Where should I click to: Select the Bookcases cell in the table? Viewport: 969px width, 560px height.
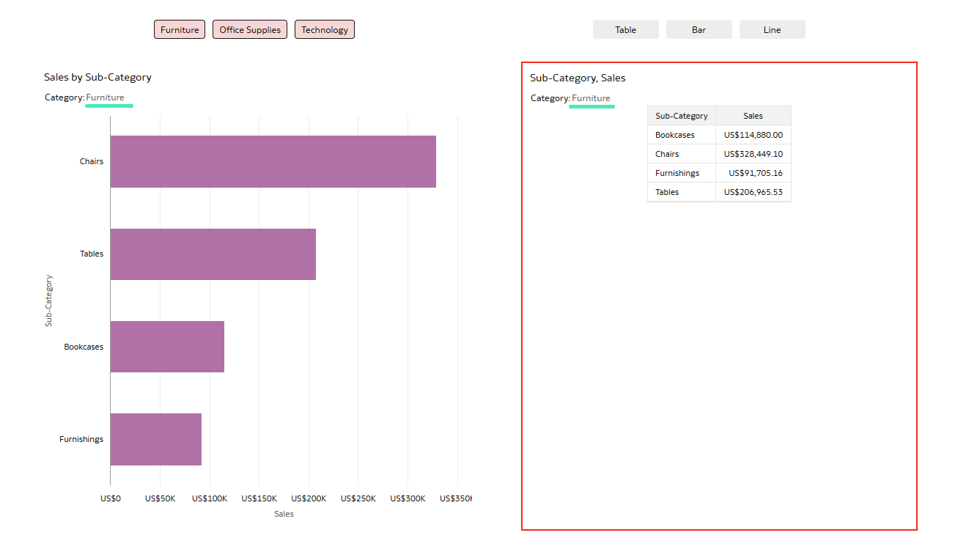[x=675, y=135]
